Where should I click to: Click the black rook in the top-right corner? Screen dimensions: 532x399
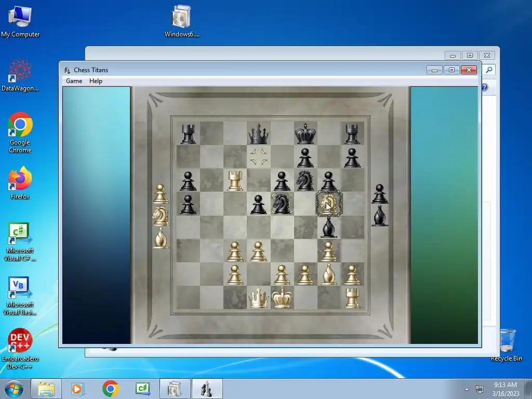[x=352, y=134]
